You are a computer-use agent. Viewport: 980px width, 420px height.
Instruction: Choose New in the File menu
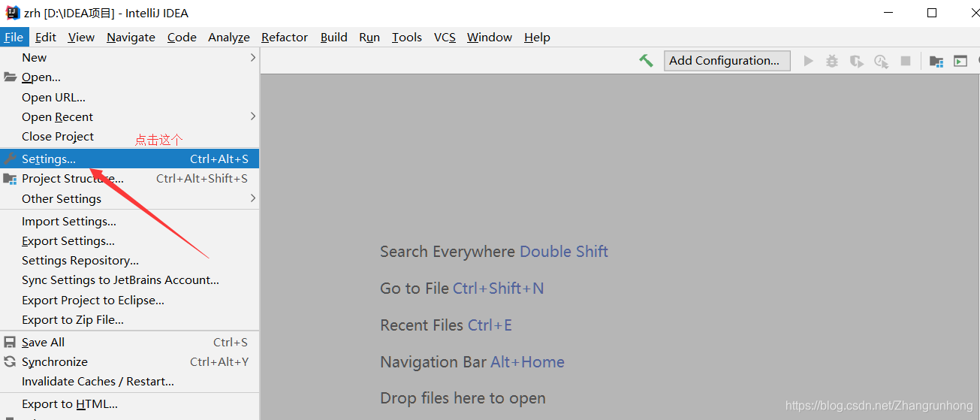point(130,57)
